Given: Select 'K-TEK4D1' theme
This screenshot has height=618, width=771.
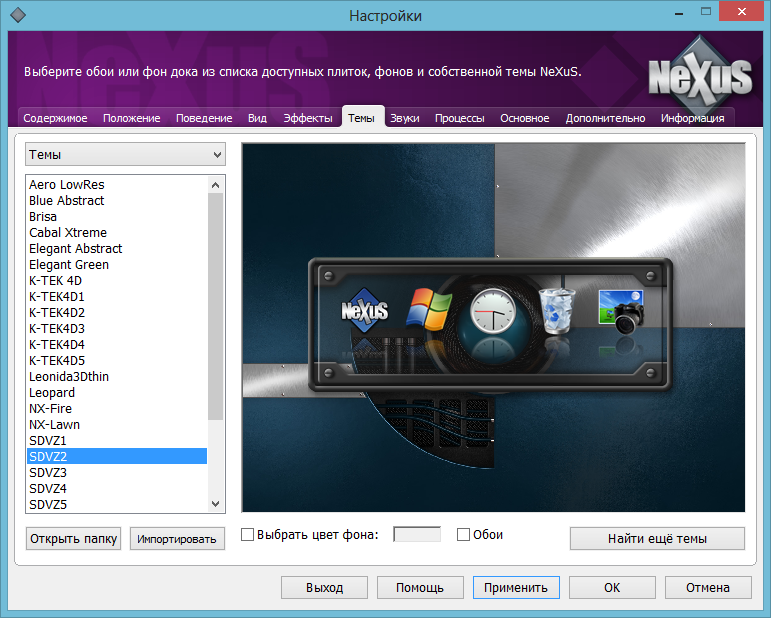Looking at the screenshot, I should pyautogui.click(x=117, y=296).
